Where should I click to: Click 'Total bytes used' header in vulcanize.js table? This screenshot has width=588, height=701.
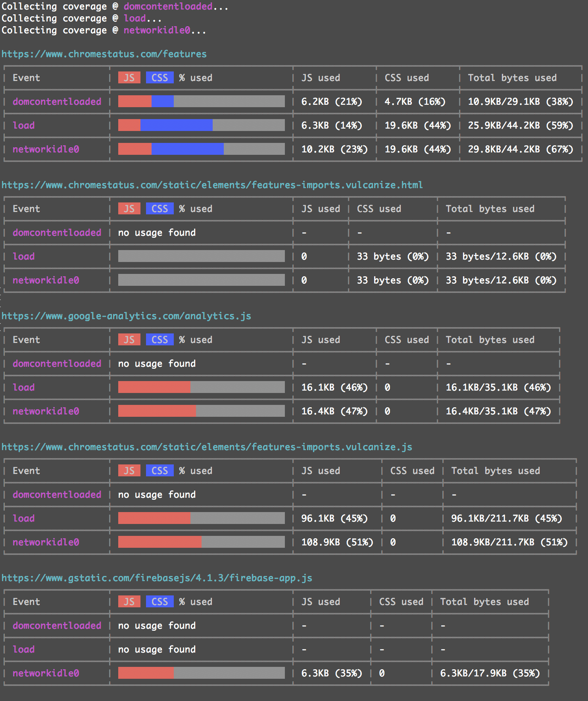pyautogui.click(x=495, y=471)
